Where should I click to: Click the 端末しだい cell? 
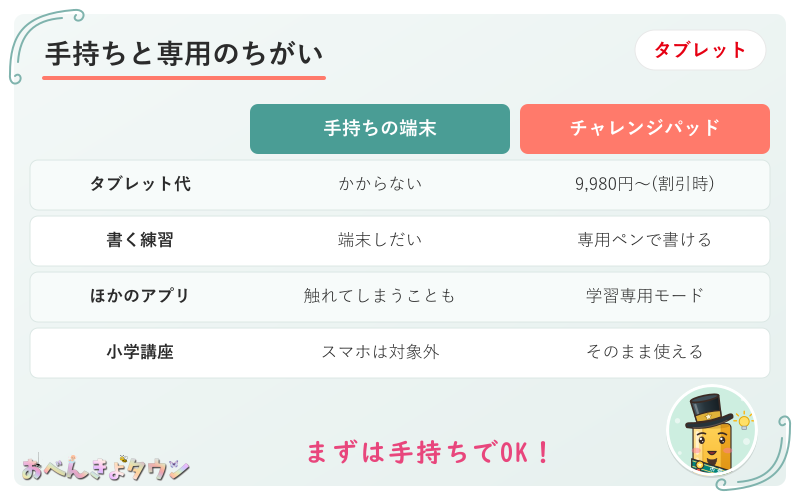(380, 240)
